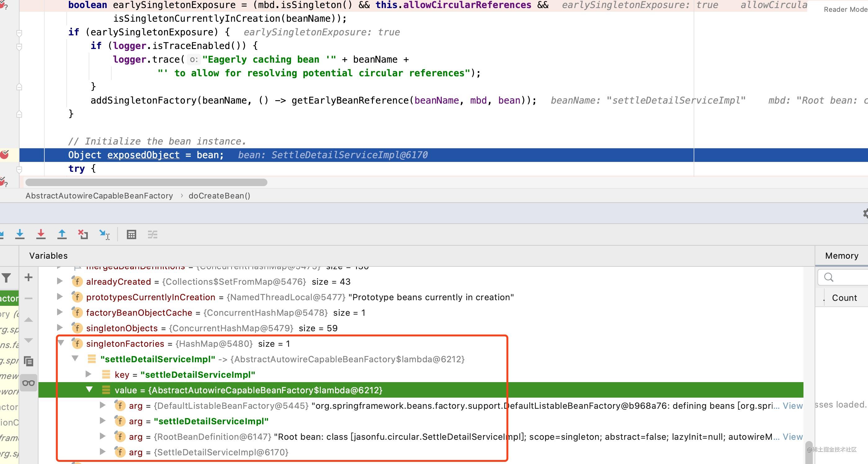Collapse the value lambda@6212 node
The width and height of the screenshot is (868, 464).
click(89, 390)
